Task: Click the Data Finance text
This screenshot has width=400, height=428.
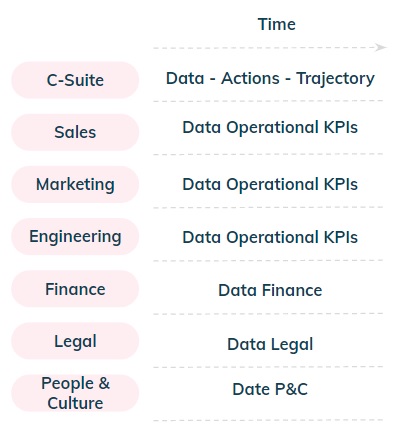Action: pos(270,290)
